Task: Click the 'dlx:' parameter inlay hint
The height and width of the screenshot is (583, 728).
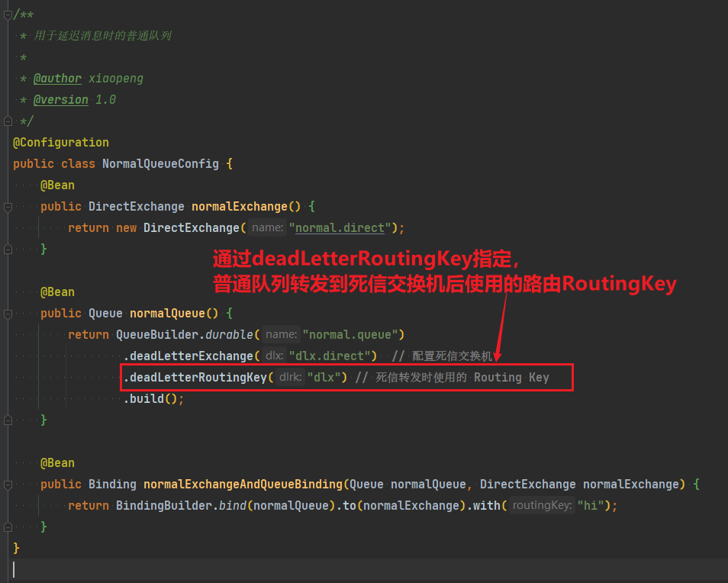Action: coord(274,356)
